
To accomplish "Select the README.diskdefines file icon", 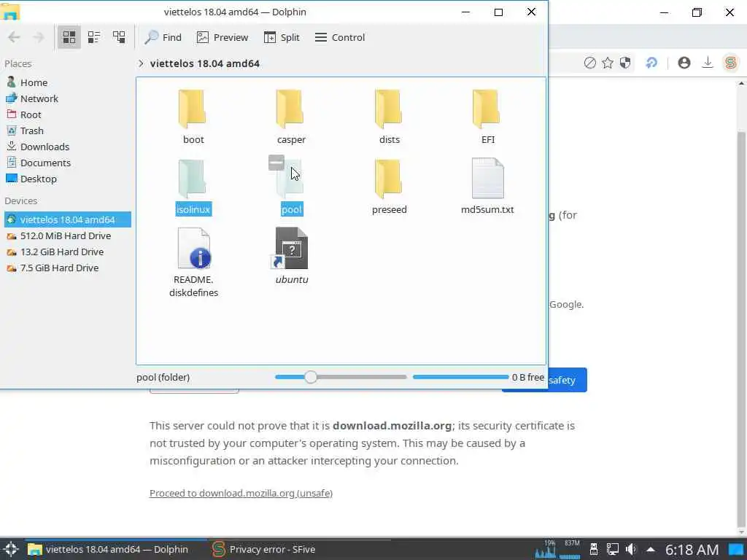I will click(x=194, y=248).
